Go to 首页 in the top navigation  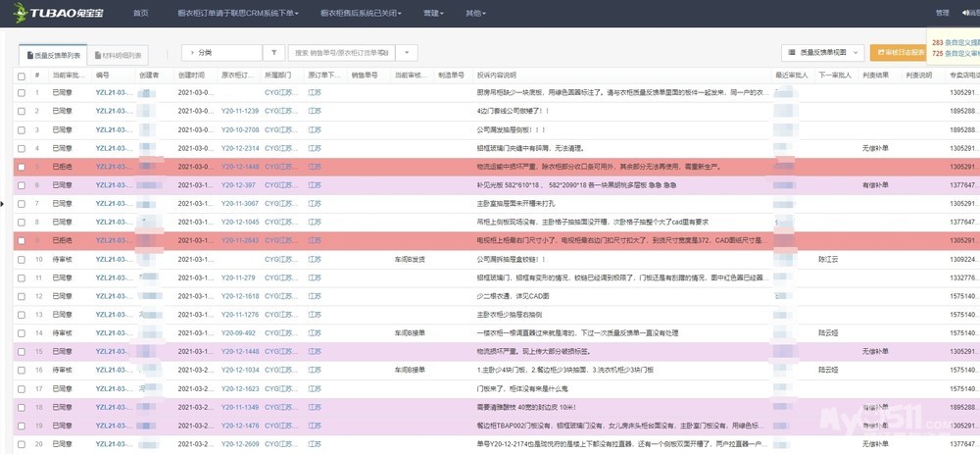(x=140, y=13)
